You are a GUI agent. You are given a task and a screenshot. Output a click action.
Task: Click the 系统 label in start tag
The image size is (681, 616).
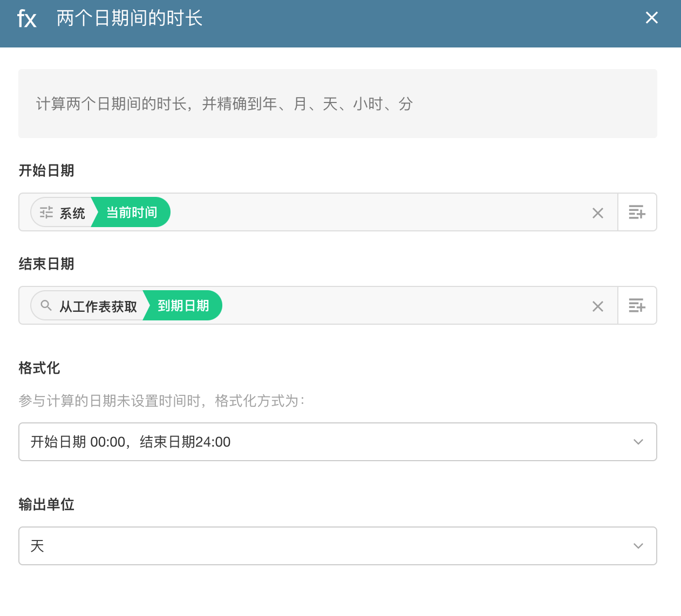pos(72,213)
